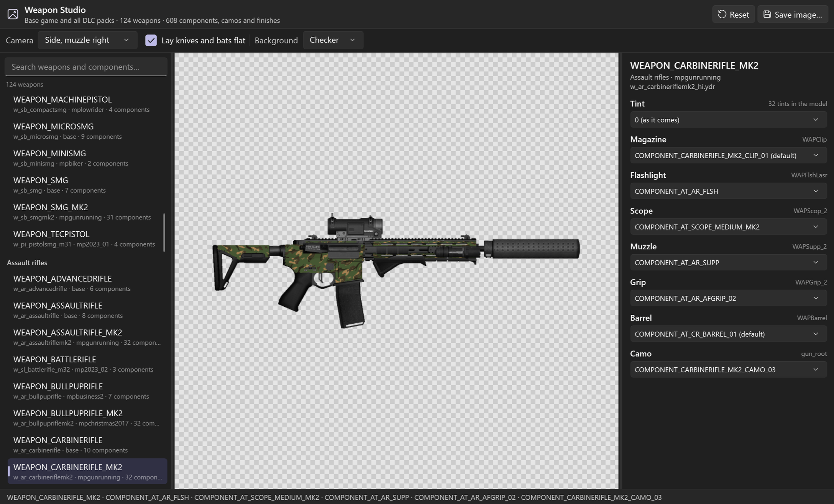Focus the 'Search weapons and components' field
The height and width of the screenshot is (504, 834).
[x=86, y=67]
